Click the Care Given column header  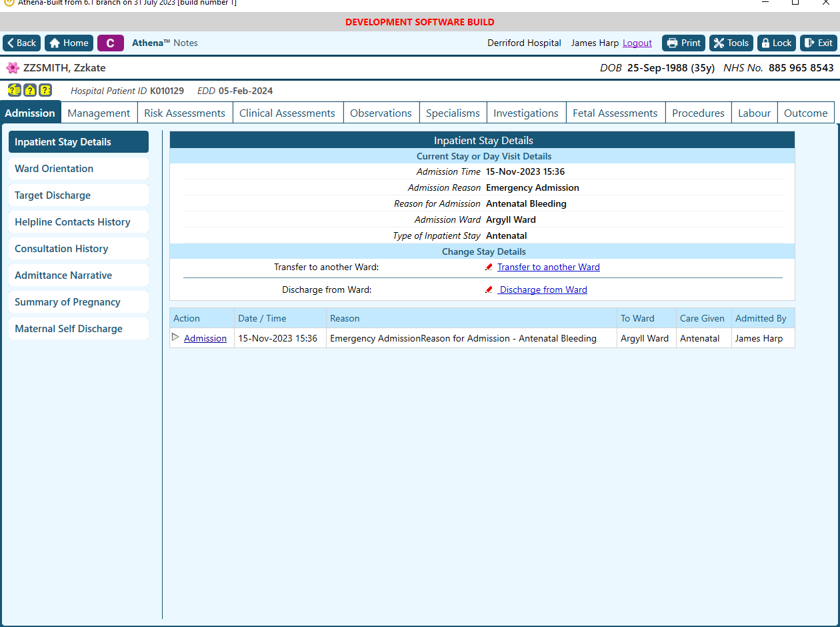pos(703,318)
